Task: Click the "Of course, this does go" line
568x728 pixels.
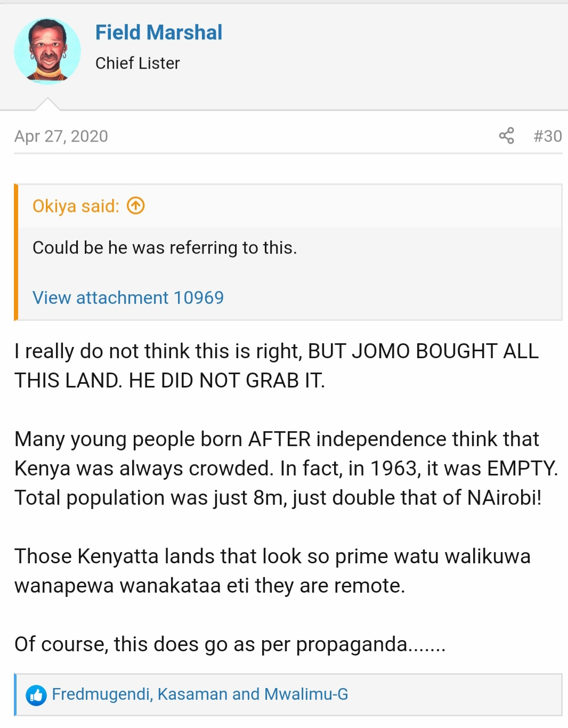Action: coord(230,644)
